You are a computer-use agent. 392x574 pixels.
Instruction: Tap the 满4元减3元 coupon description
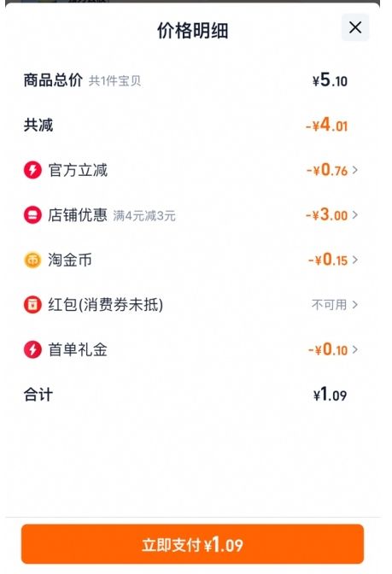144,215
